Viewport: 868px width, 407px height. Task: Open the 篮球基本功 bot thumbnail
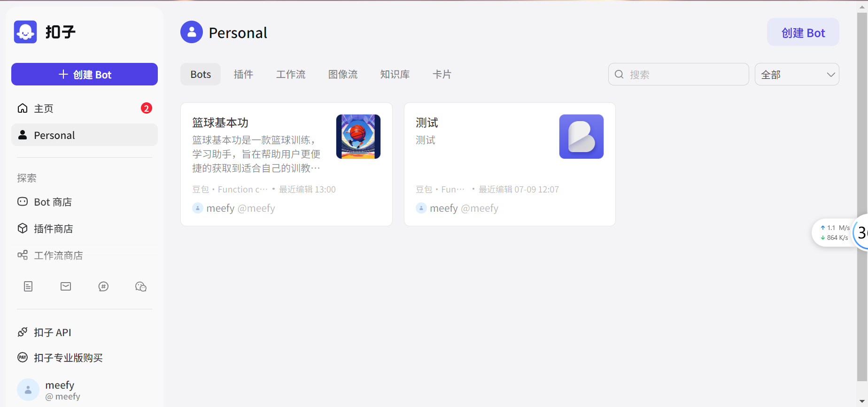click(x=358, y=137)
